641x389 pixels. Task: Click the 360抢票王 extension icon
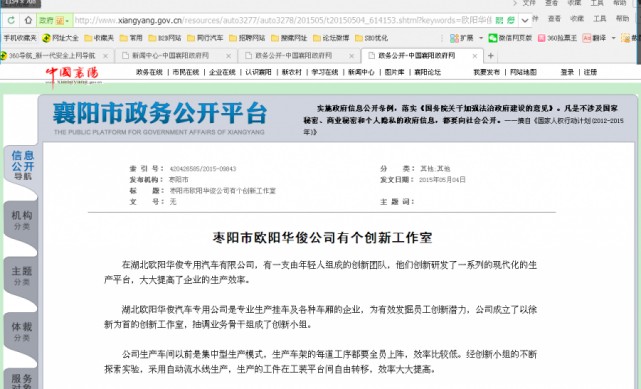(542, 38)
